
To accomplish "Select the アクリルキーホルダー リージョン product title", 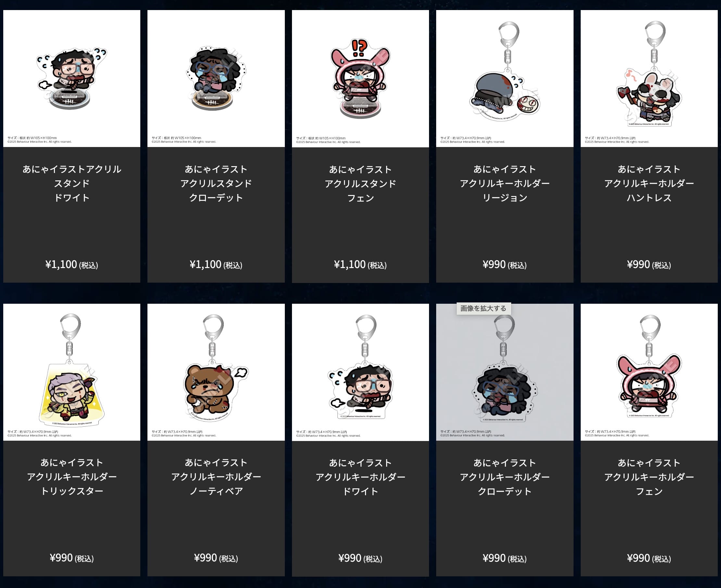I will 505,183.
